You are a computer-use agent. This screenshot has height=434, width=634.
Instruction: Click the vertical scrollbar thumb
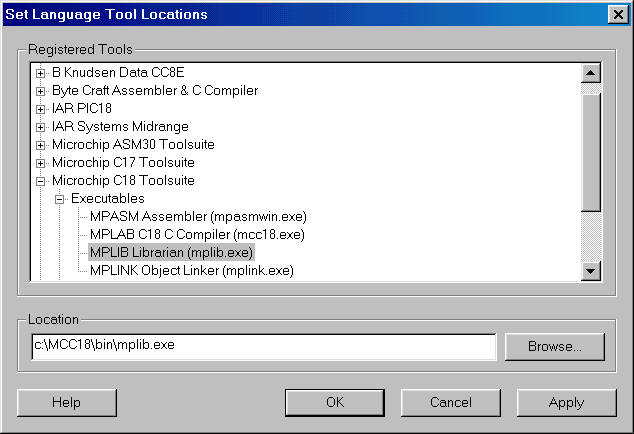[x=591, y=152]
